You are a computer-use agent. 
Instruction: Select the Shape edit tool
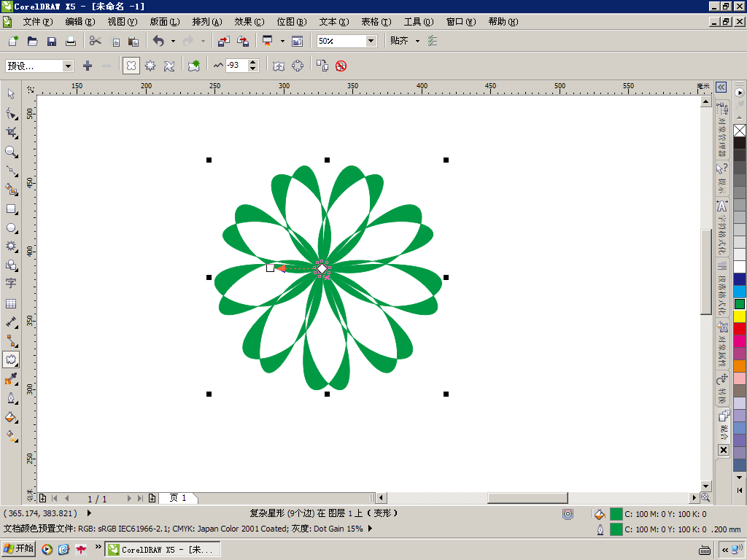[x=11, y=113]
